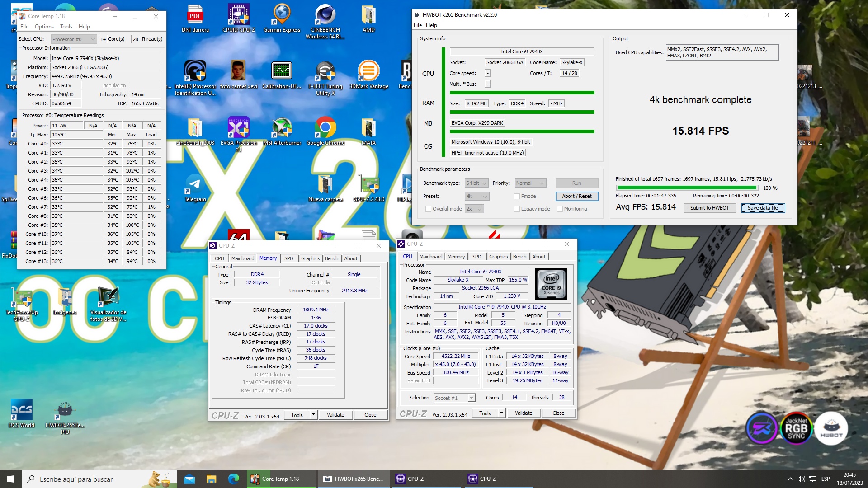Open the GPU-Z.2.43.0 desktop icon
The image size is (868, 488).
368,188
